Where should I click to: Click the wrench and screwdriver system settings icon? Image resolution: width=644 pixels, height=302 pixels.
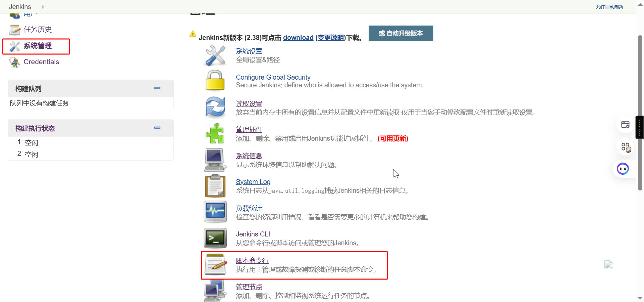(215, 55)
